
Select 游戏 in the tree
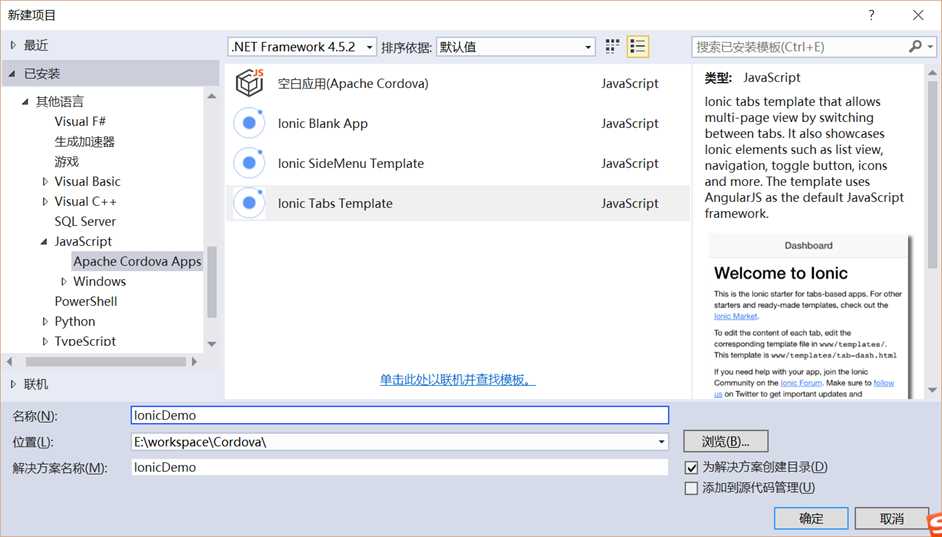click(67, 162)
